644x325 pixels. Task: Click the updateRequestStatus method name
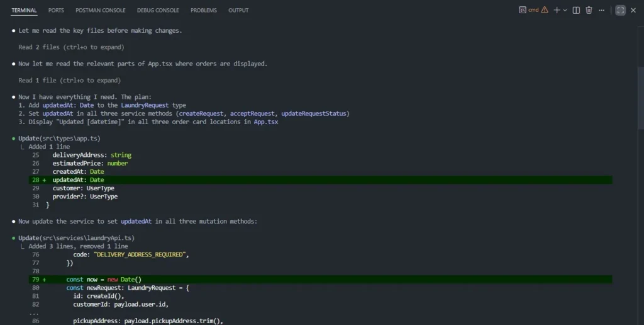point(314,113)
